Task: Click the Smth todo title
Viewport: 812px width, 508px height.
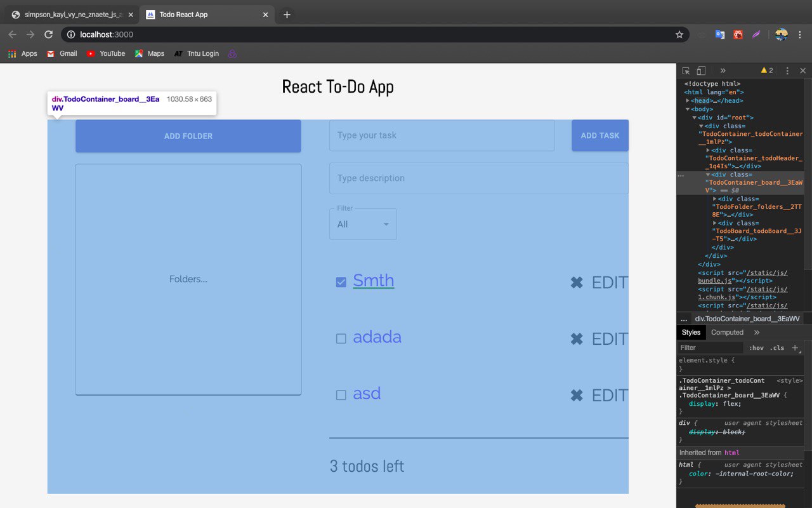Action: pyautogui.click(x=374, y=281)
